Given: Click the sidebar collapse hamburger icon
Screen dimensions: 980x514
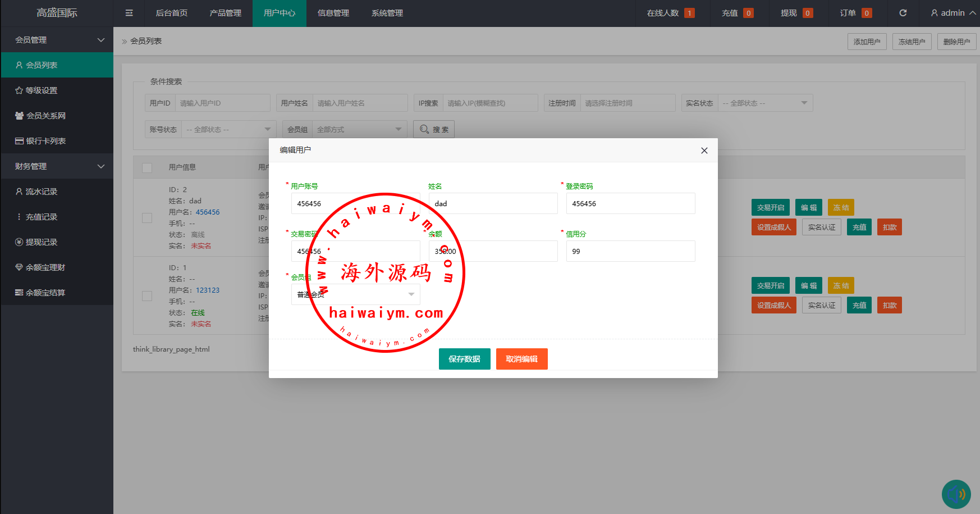Looking at the screenshot, I should pos(129,13).
